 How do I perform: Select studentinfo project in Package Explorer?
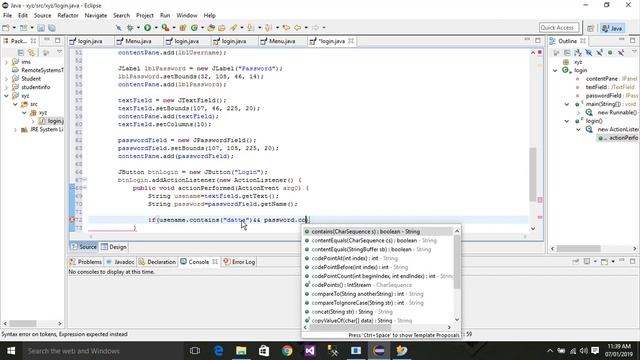[x=36, y=87]
